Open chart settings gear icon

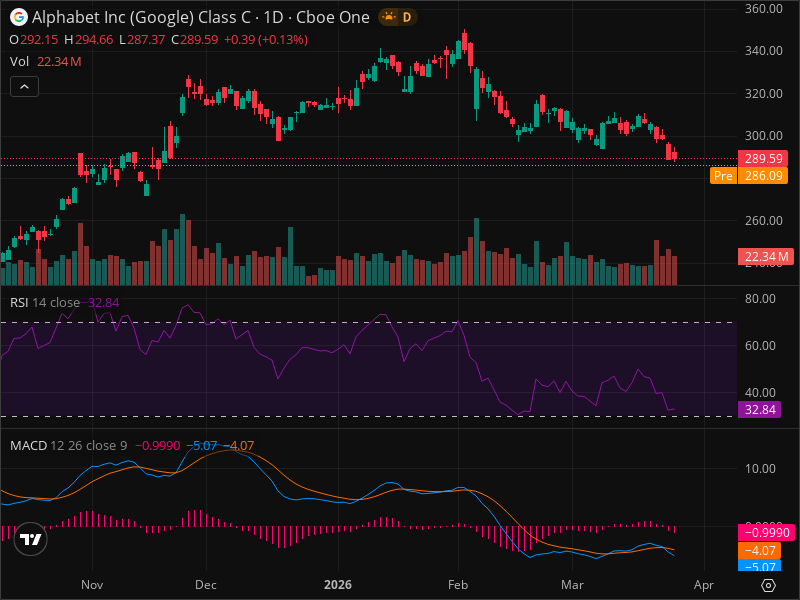tap(768, 585)
